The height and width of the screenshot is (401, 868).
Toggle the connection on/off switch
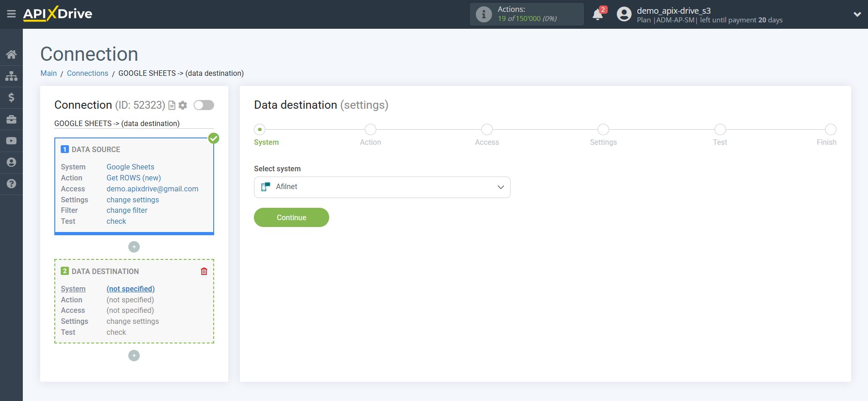(204, 105)
